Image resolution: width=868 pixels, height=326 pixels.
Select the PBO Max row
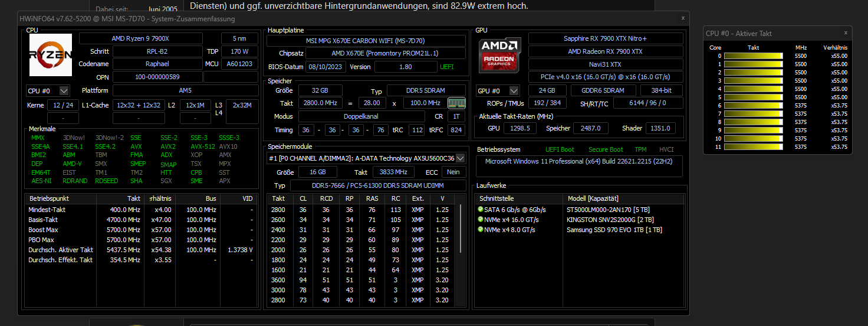point(142,240)
